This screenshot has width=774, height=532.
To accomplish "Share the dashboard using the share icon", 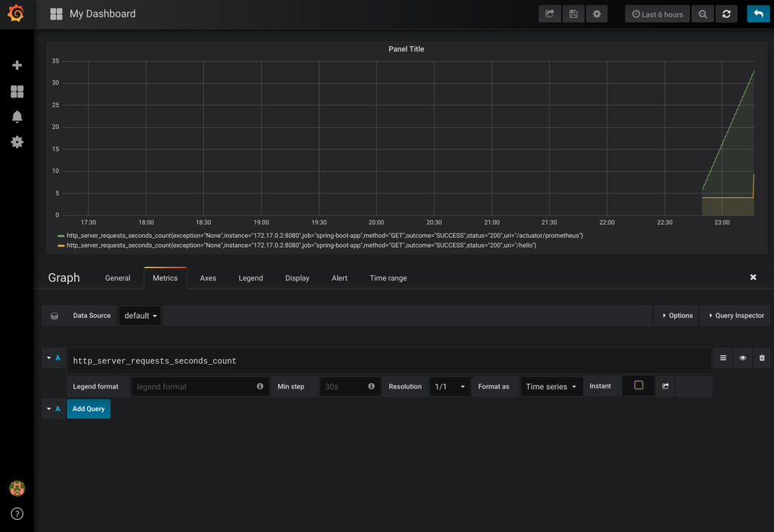I will 550,14.
